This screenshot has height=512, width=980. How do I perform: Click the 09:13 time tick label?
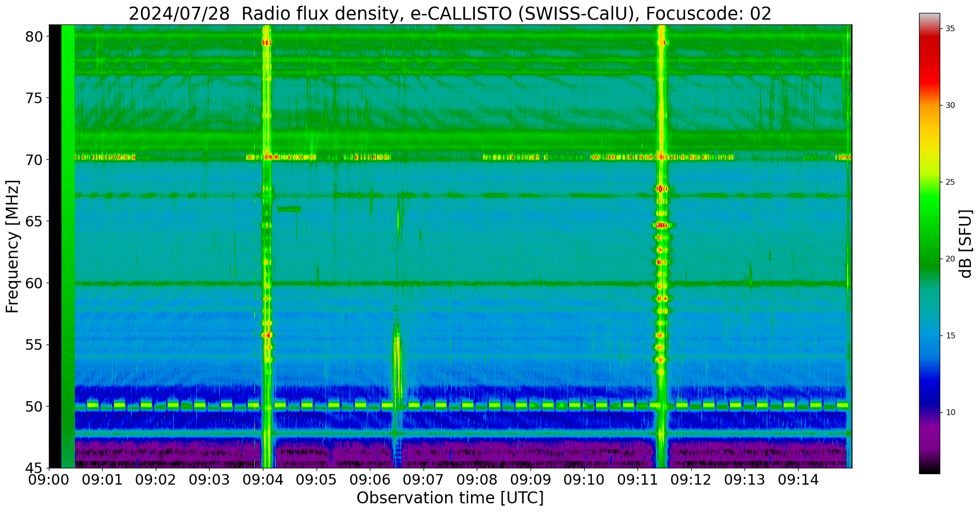(x=744, y=479)
